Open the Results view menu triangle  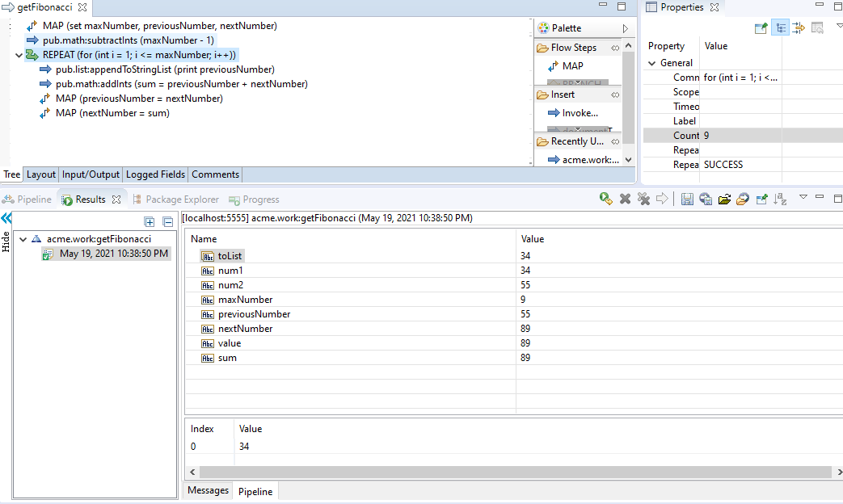tap(803, 197)
